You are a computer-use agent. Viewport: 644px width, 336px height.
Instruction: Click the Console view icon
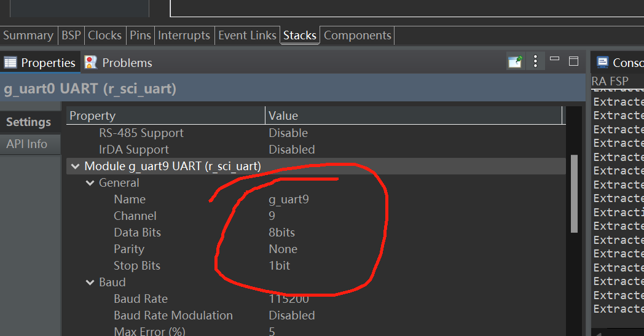[x=602, y=63]
